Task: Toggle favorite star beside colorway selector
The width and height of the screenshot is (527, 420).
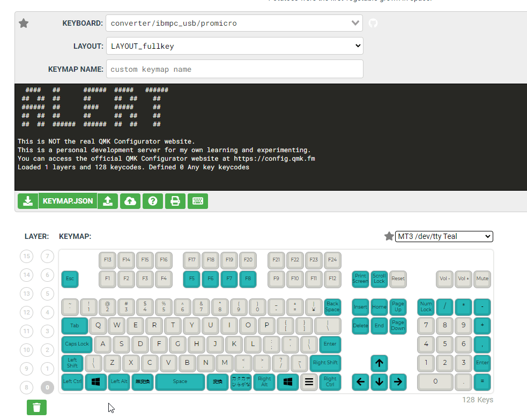Action: 389,236
